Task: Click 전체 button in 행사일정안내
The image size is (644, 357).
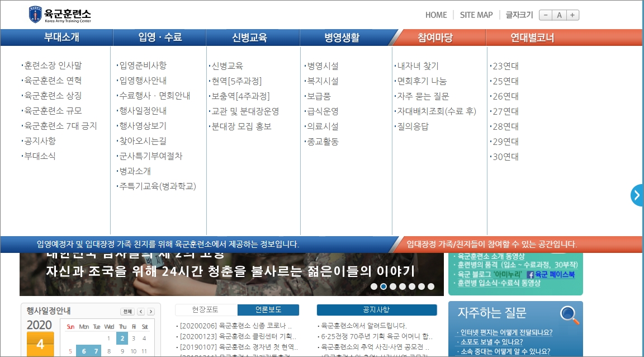Action: (x=127, y=311)
